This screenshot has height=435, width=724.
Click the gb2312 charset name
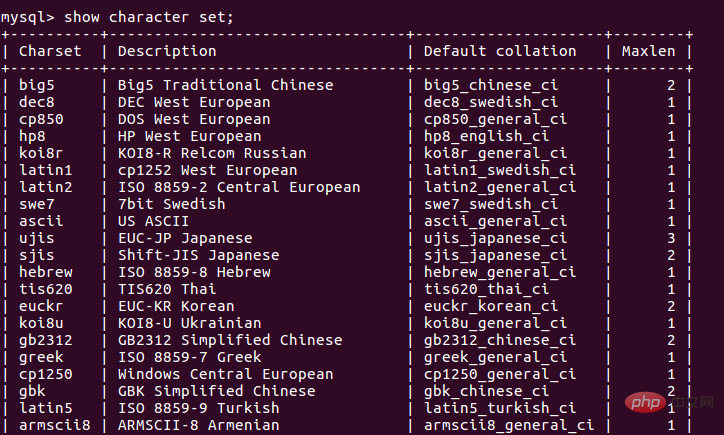pyautogui.click(x=46, y=341)
